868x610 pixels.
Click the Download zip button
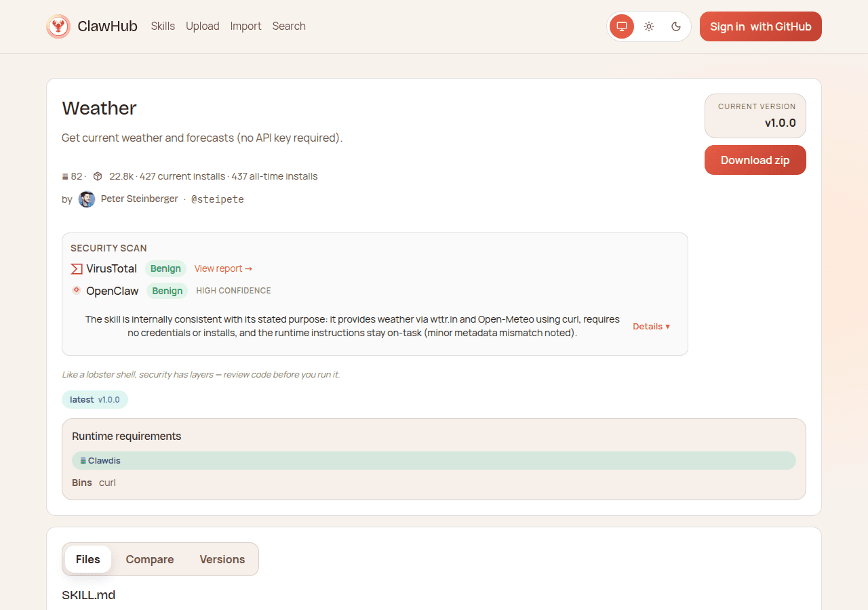pos(755,160)
